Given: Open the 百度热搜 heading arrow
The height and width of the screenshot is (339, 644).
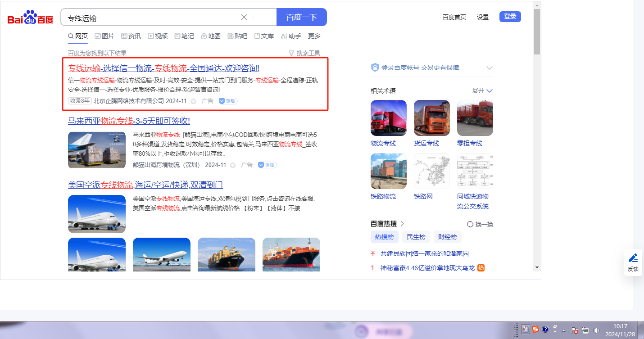Looking at the screenshot, I should tap(402, 224).
